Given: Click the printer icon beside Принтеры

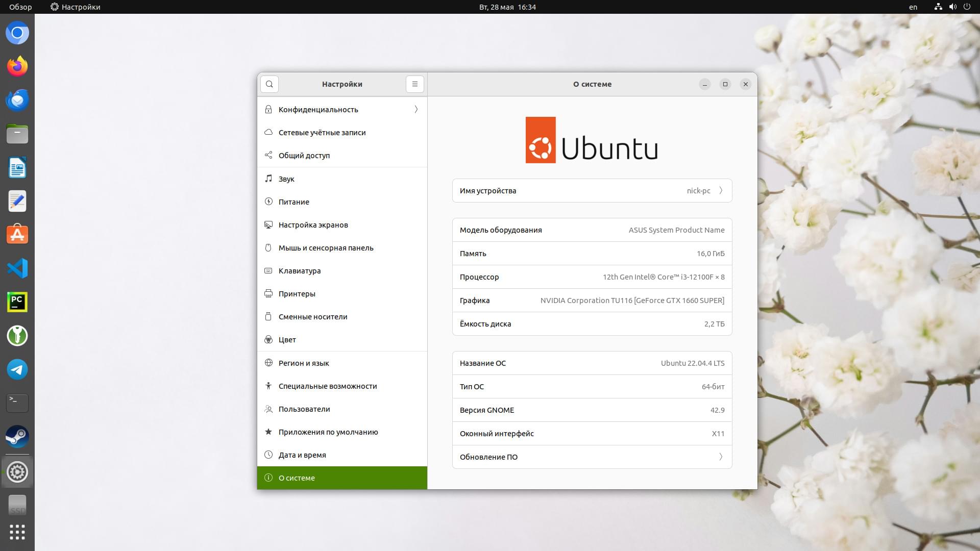Looking at the screenshot, I should point(268,293).
